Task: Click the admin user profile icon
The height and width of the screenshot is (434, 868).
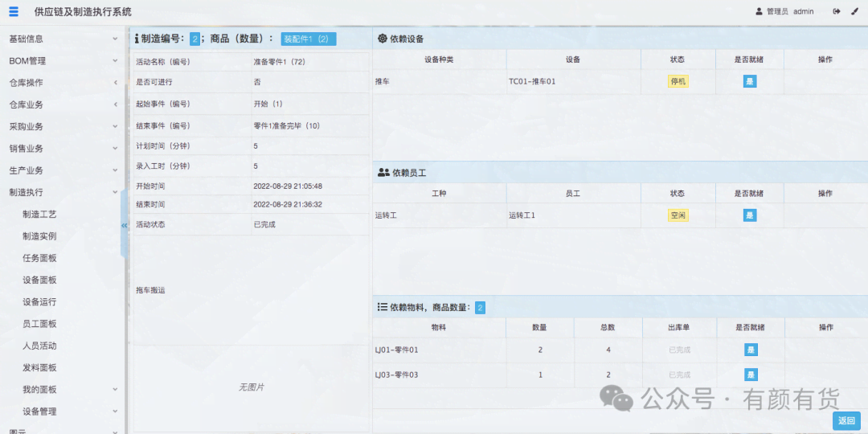Action: 759,11
